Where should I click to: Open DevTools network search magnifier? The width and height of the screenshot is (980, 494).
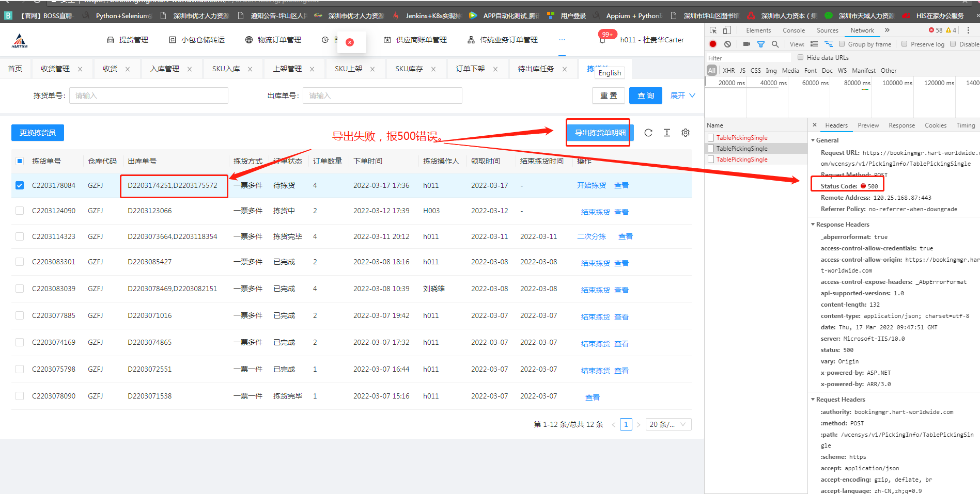(775, 44)
